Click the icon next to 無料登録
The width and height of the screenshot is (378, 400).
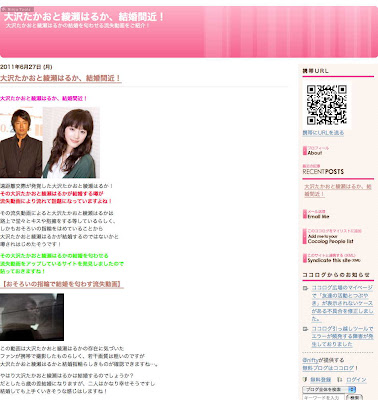305,380
